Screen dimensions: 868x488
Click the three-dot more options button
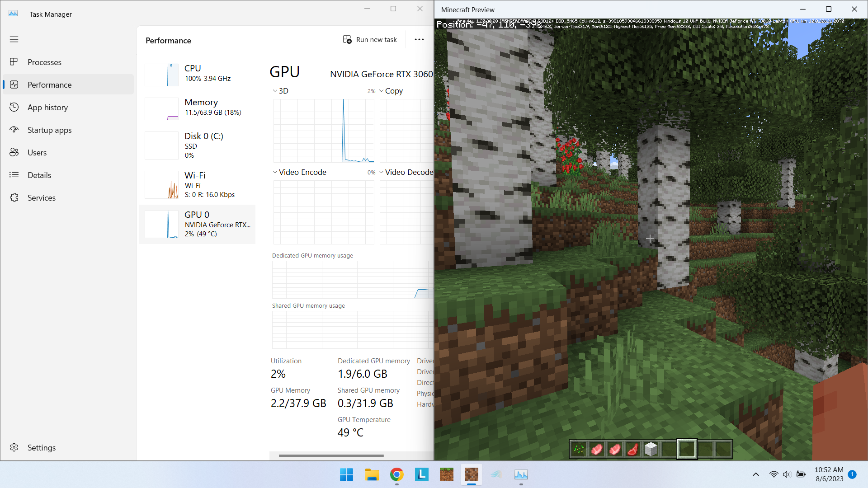419,40
